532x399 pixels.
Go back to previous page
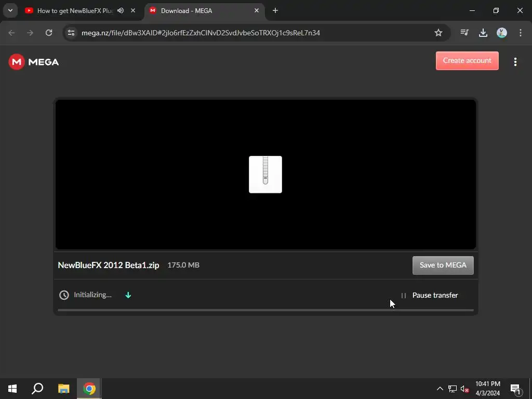click(x=11, y=33)
